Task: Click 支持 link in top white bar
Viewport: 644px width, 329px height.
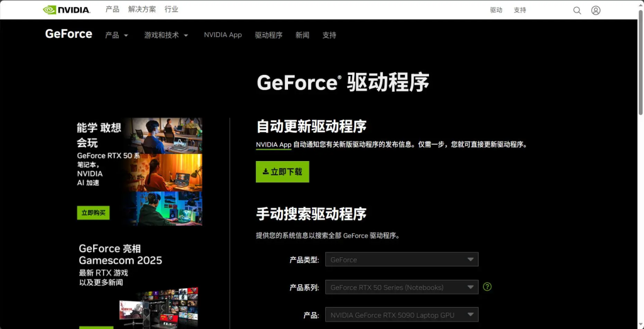Action: coord(519,10)
